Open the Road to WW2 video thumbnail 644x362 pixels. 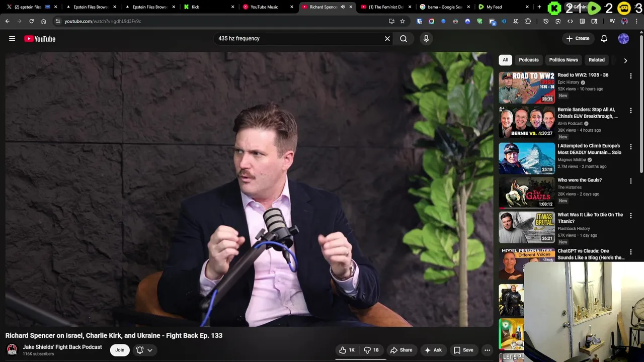pos(527,87)
